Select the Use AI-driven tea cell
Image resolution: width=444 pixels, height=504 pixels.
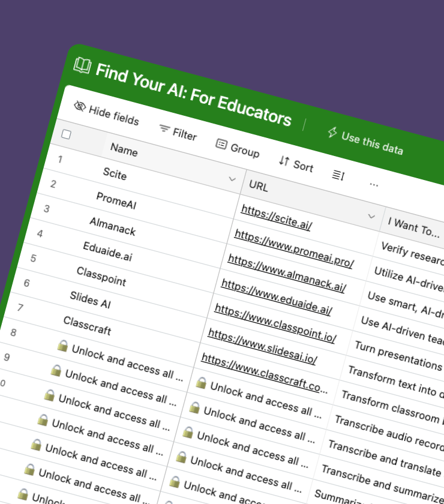coord(401,330)
